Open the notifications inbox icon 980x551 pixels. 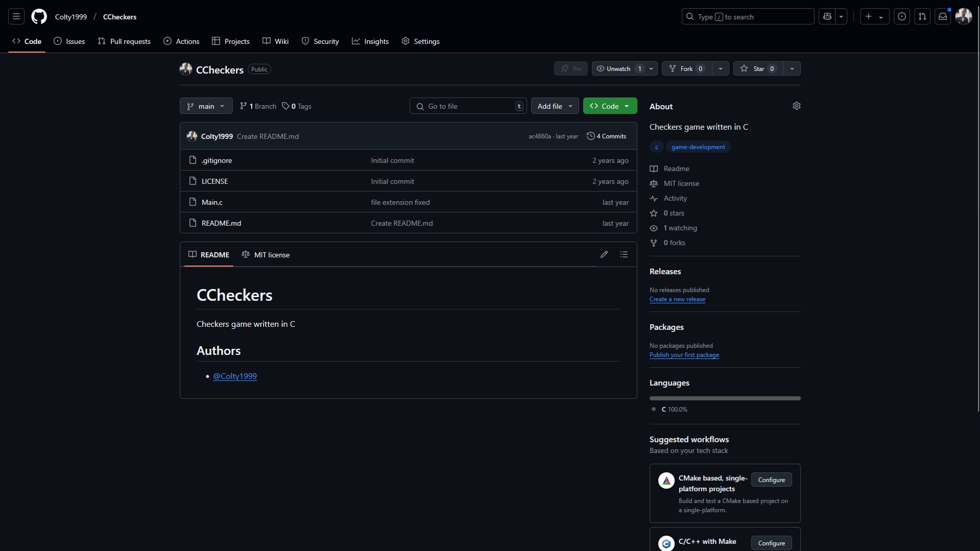(943, 16)
